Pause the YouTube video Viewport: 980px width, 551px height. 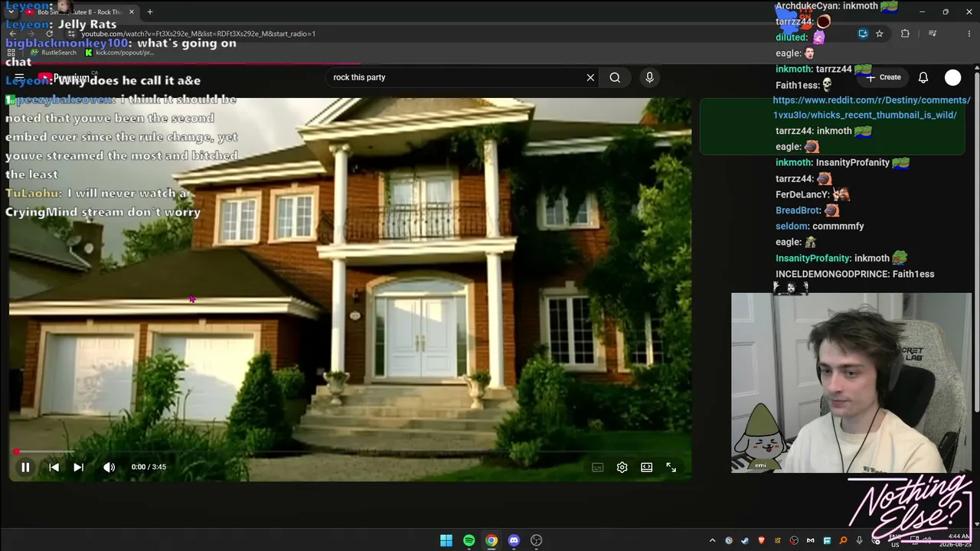[x=25, y=467]
